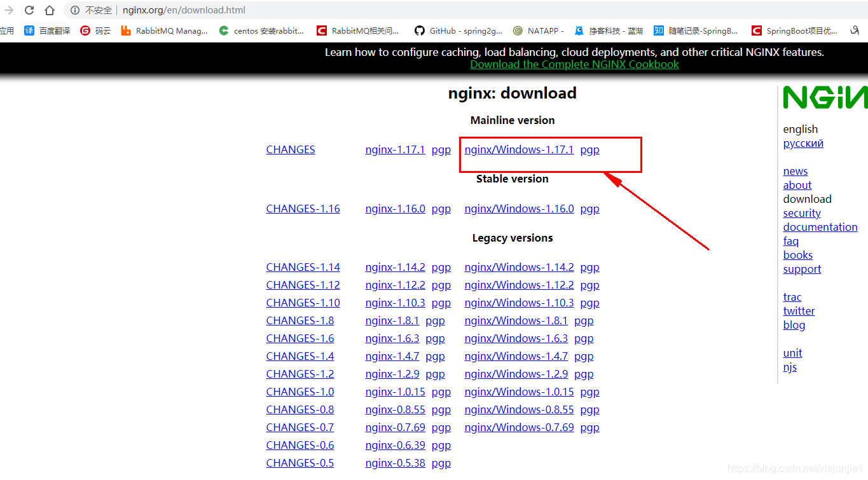
Task: Download nginx-1.17.1 source
Action: [x=395, y=150]
